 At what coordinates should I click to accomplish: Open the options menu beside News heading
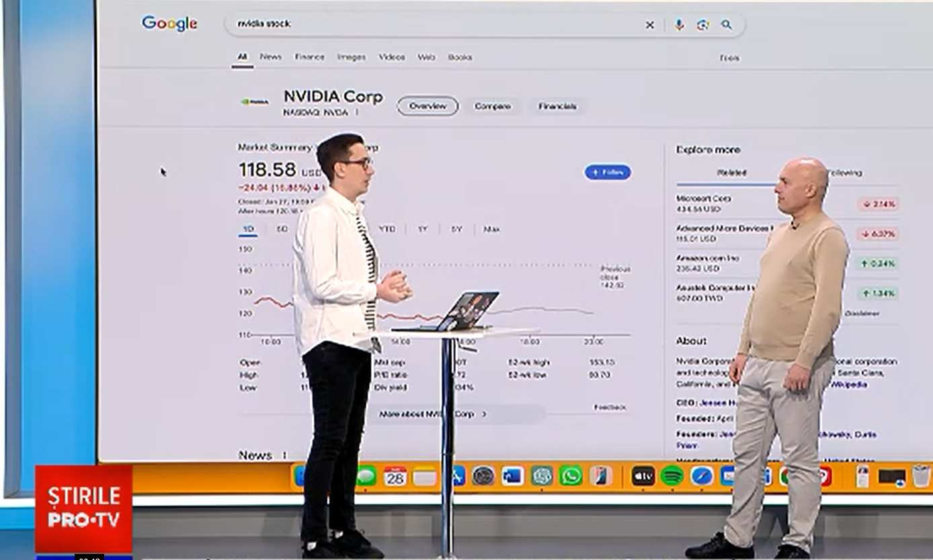(x=284, y=456)
